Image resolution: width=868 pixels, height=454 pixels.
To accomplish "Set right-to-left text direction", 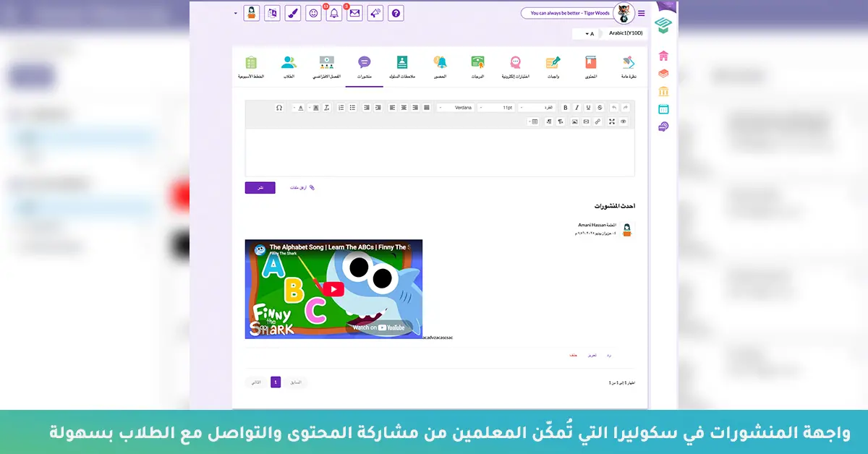I will [561, 121].
